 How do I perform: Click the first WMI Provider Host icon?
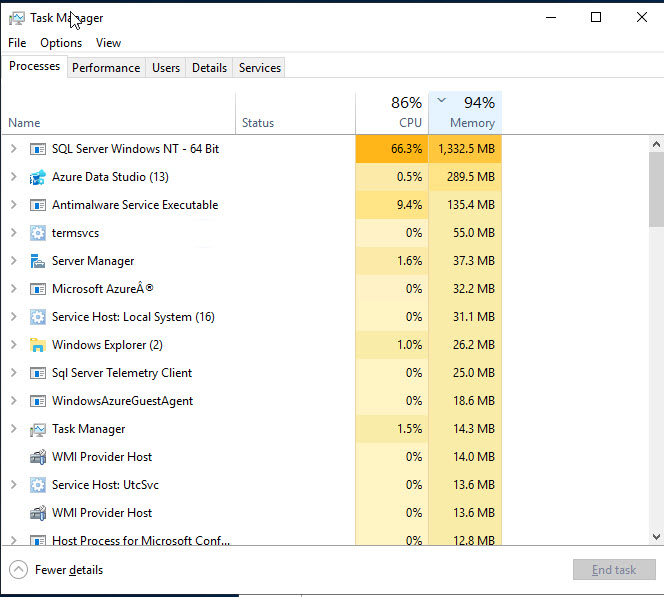coord(38,457)
